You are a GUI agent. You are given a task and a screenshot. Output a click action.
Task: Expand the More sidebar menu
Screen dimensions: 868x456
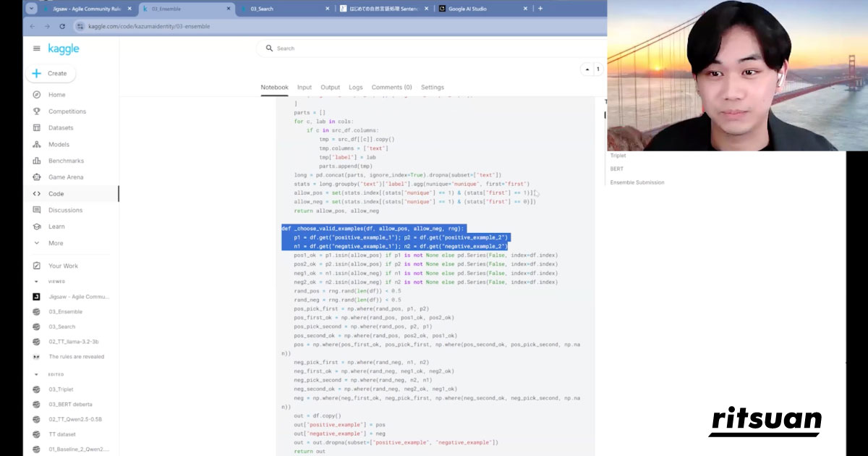[x=37, y=243]
